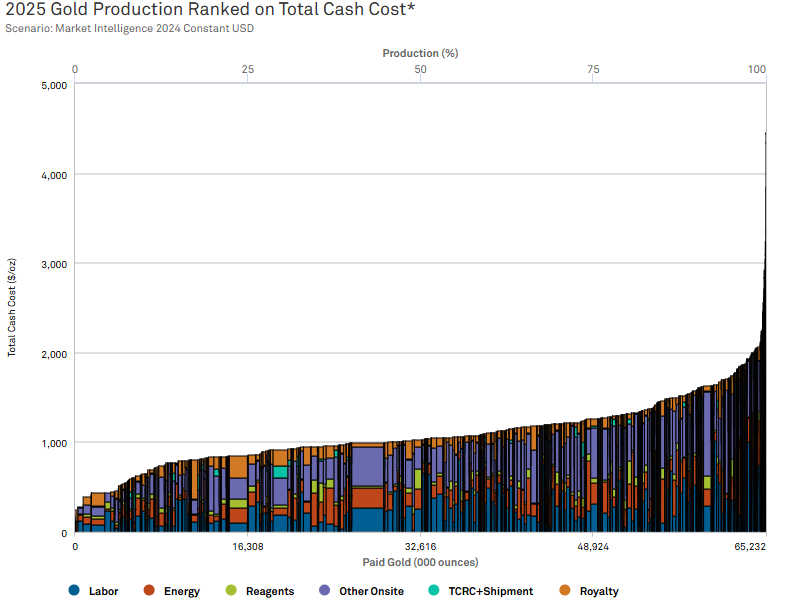Screen dimensions: 795x610
Task: Click the orange Royalty legend dot
Action: click(x=564, y=591)
